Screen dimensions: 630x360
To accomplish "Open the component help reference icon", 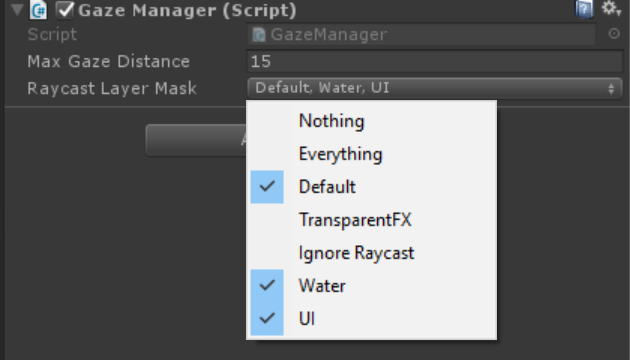I will (584, 9).
